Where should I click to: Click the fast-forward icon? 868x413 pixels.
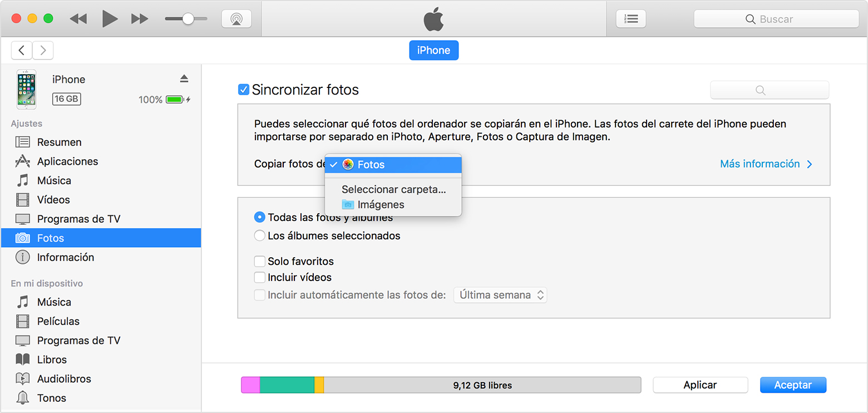point(140,19)
